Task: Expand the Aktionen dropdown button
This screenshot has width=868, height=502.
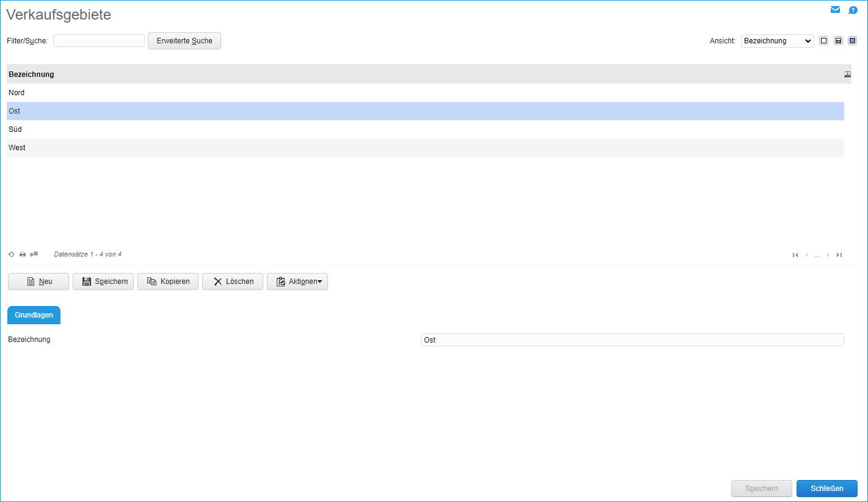Action: point(297,282)
